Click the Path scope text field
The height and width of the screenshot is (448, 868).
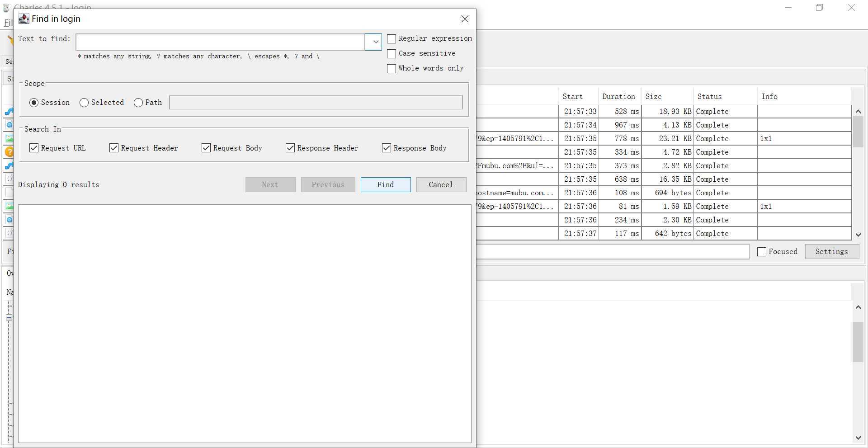pyautogui.click(x=316, y=102)
